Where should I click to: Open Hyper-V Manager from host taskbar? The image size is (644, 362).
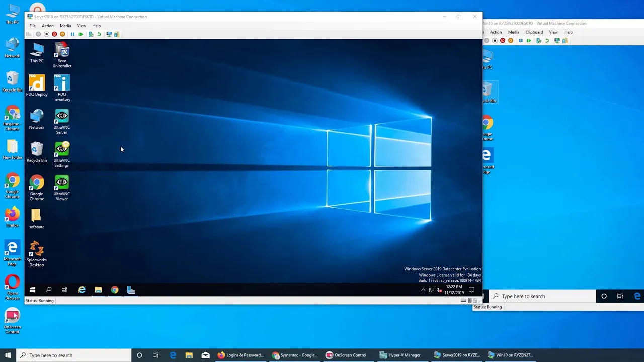(400, 355)
